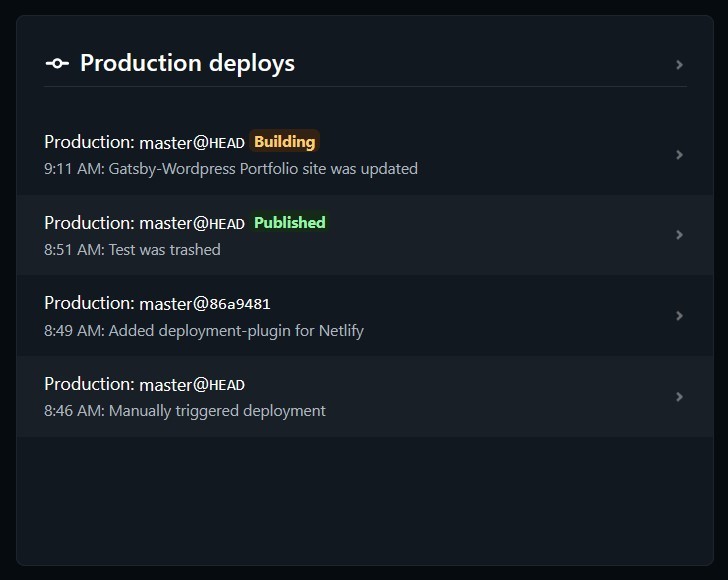
Task: Click the orange Building status badge
Action: (284, 142)
